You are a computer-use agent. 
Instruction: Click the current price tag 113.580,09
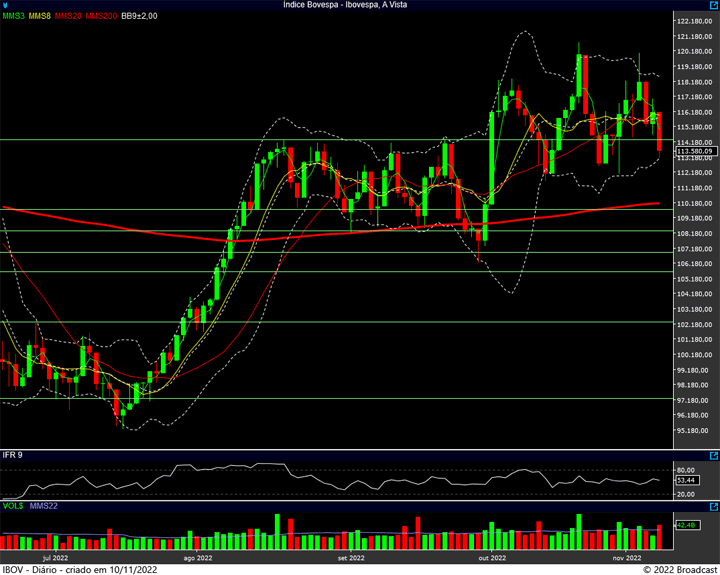click(695, 151)
